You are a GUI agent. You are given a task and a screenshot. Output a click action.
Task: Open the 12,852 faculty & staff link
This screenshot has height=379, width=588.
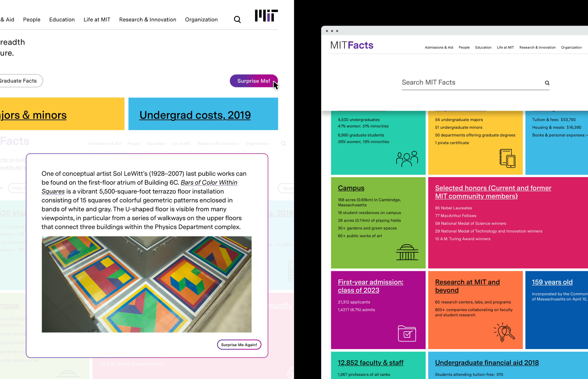pos(370,362)
